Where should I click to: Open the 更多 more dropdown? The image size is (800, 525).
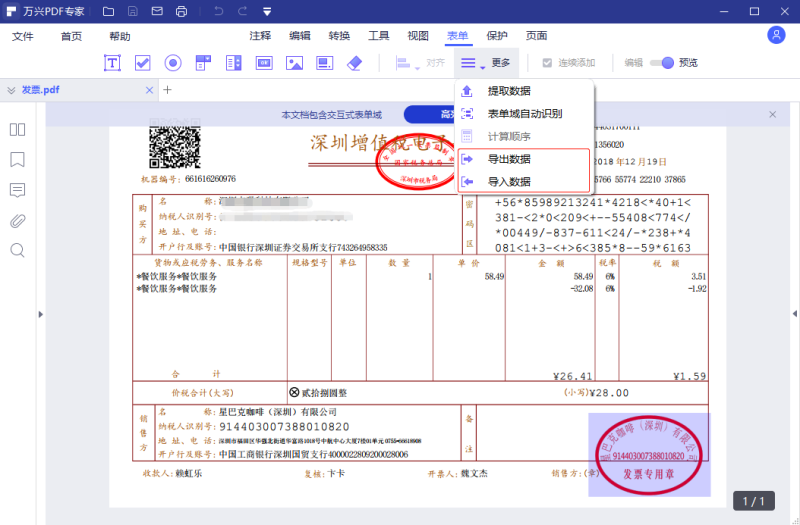[486, 63]
